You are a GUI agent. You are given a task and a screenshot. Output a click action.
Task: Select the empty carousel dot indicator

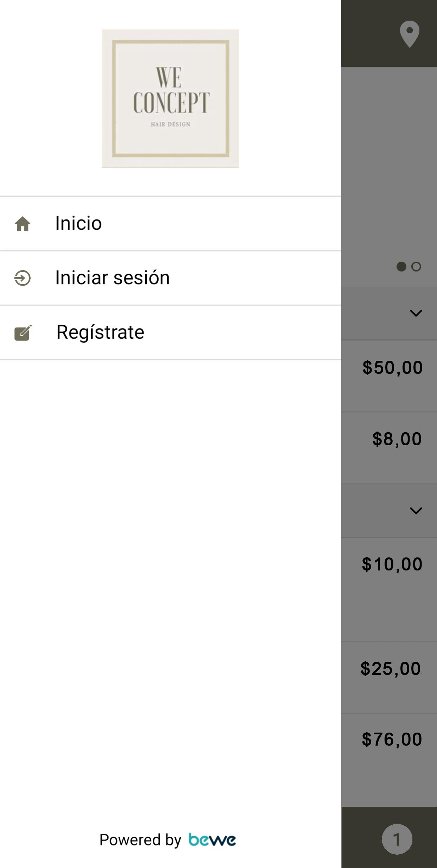416,267
